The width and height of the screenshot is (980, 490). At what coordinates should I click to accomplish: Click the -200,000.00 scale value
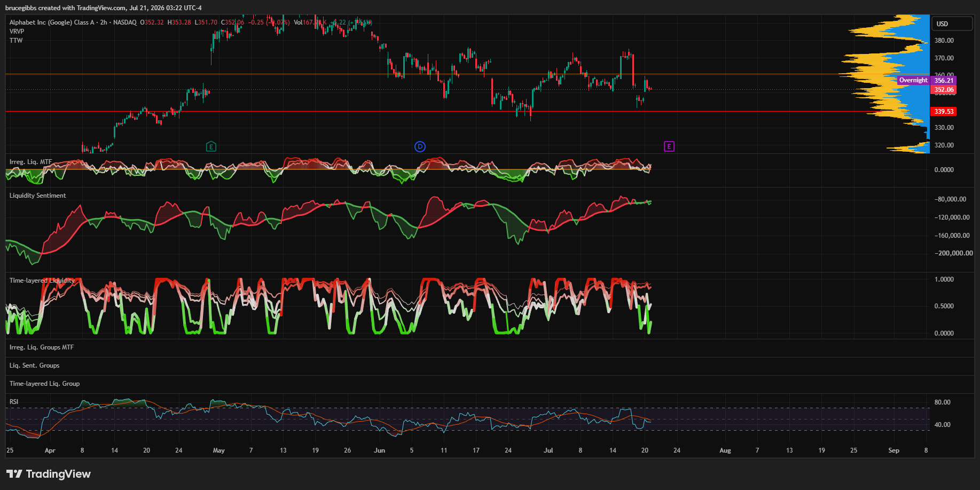954,253
